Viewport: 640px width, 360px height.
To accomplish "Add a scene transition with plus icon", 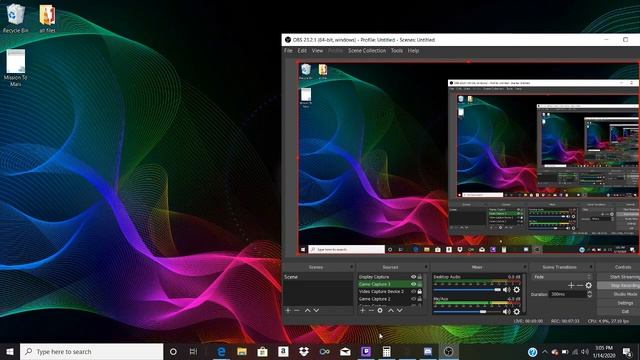I will point(571,285).
